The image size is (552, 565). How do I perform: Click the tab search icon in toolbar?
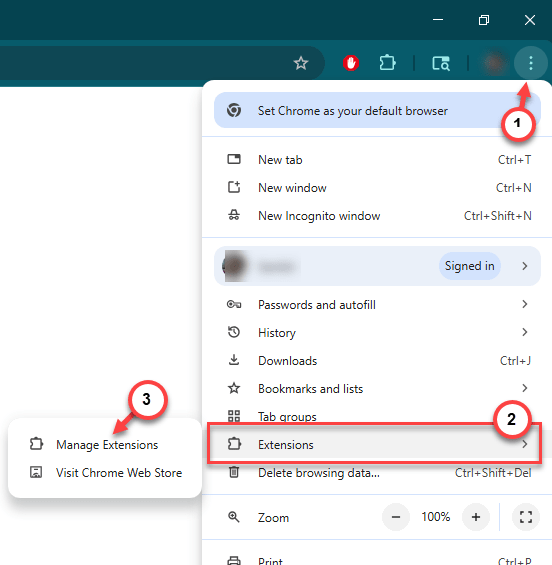tap(441, 63)
